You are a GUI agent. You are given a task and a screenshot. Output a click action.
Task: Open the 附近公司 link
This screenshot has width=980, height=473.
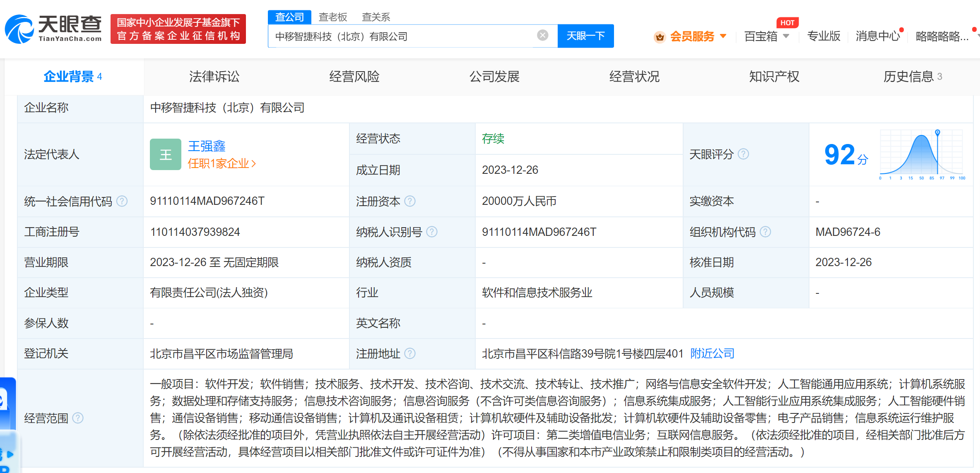coord(712,353)
